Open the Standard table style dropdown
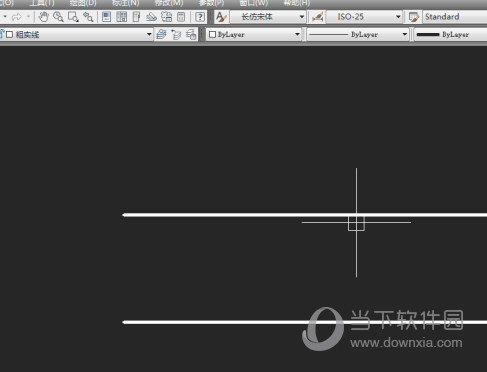This screenshot has width=487, height=372. tap(455, 17)
